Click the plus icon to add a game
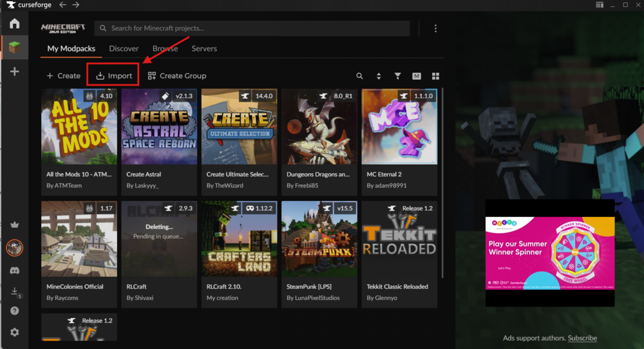The image size is (644, 349). (x=14, y=71)
